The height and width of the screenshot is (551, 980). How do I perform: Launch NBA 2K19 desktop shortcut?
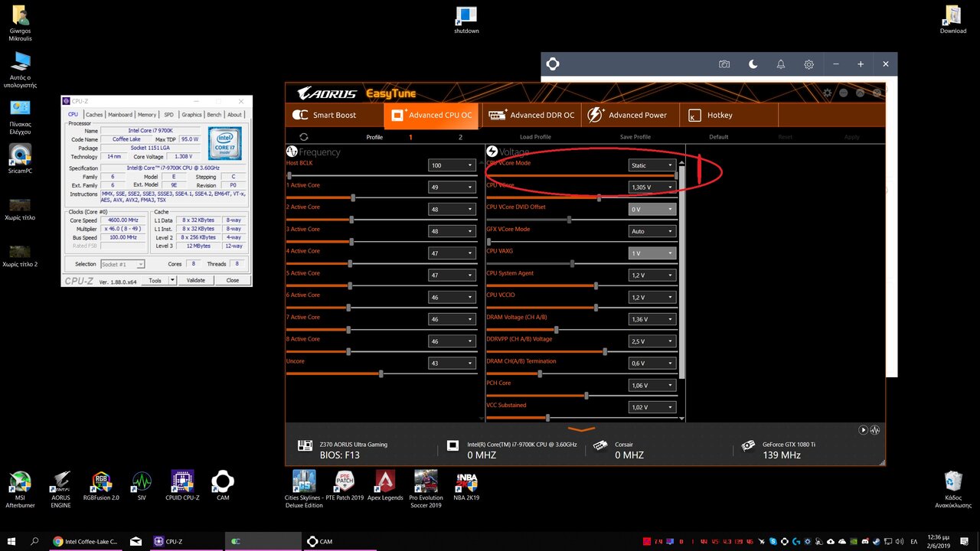tap(466, 486)
